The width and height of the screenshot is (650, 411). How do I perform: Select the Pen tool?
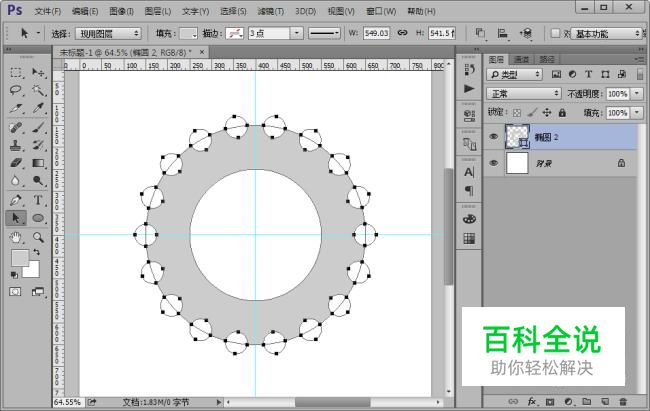click(16, 200)
